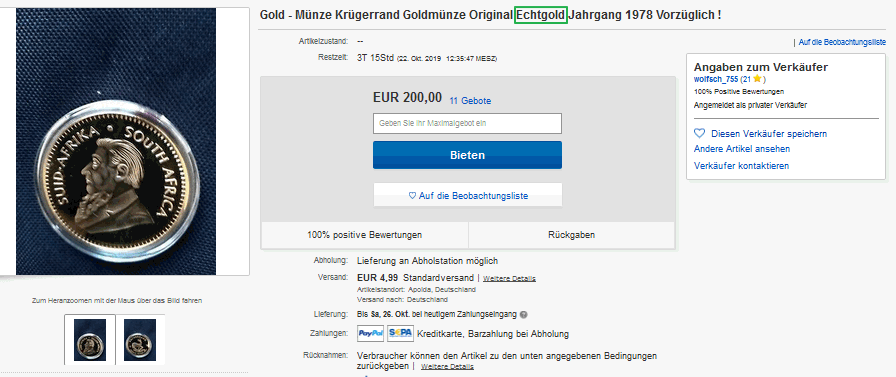
Task: Click the heart icon beside Diesen Verkäufer speichern
Action: [x=699, y=133]
